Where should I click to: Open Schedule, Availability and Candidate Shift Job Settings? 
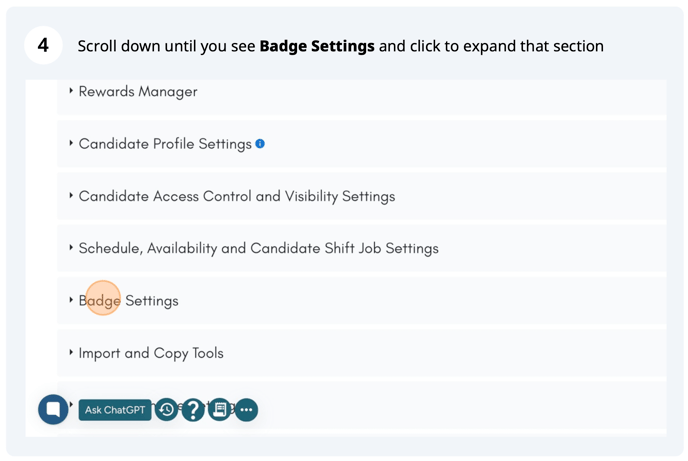[258, 249]
